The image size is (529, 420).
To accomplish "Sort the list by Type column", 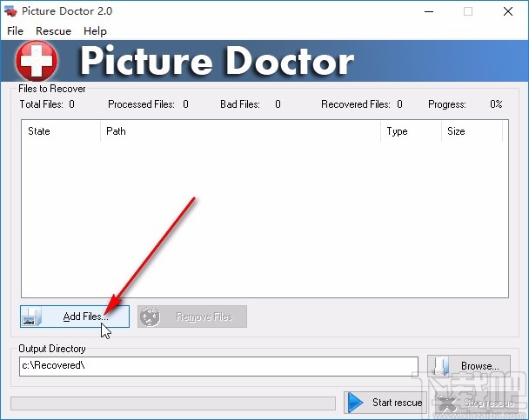I will (411, 131).
